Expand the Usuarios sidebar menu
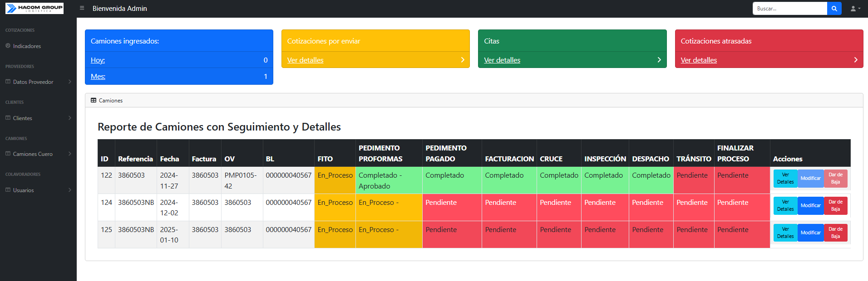Image resolution: width=868 pixels, height=281 pixels. pos(38,190)
